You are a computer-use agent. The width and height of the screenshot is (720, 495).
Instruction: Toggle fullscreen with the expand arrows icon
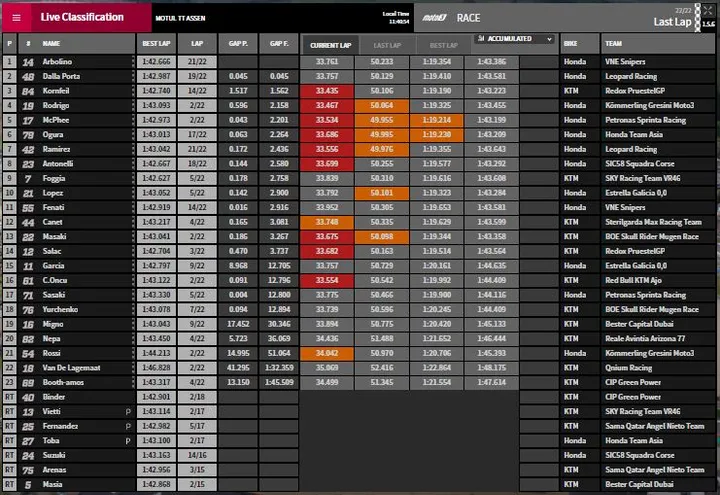(708, 10)
